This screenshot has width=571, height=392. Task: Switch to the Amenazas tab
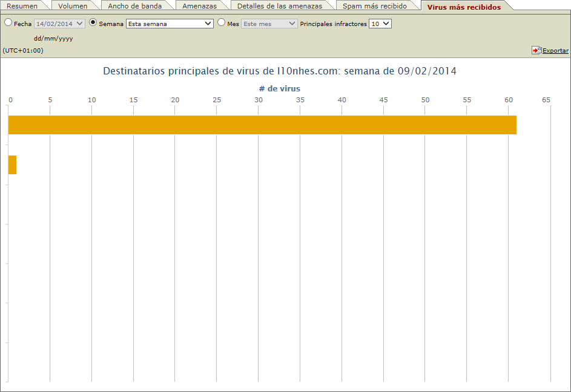tap(200, 5)
